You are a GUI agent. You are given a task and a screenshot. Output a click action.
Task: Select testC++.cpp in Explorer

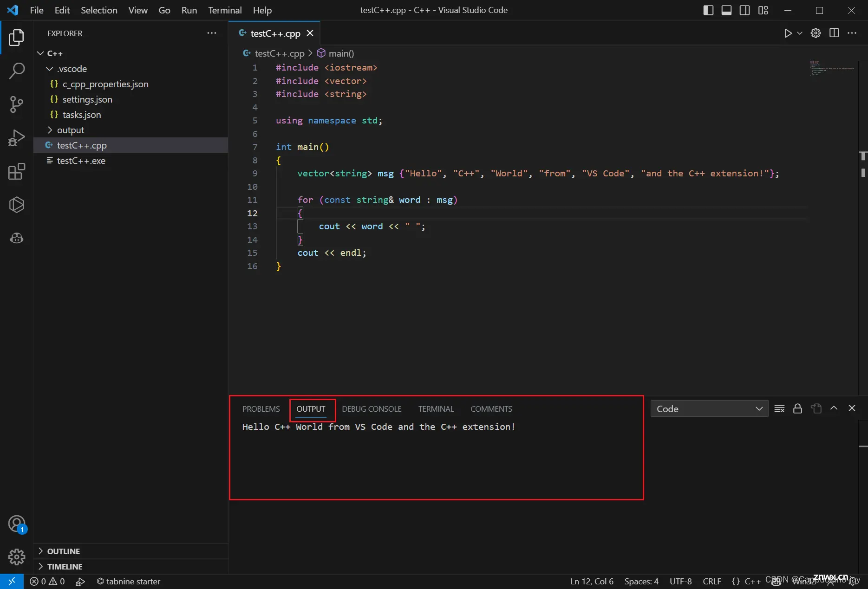point(131,145)
